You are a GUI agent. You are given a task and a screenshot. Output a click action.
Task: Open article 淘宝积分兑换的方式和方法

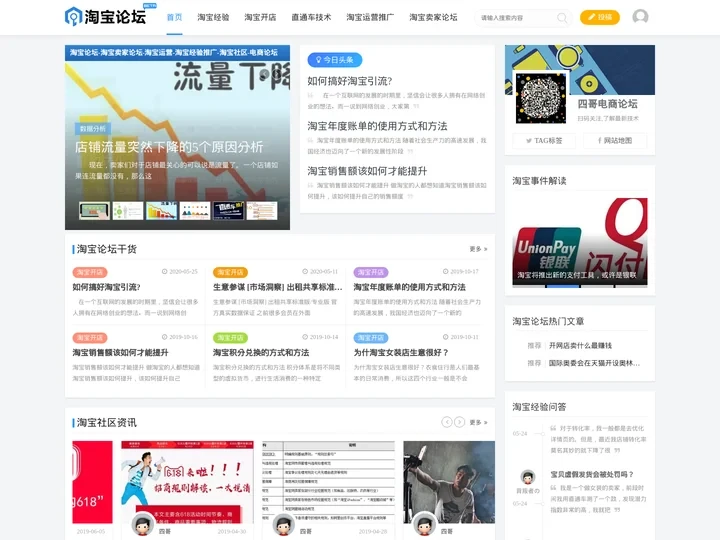click(x=261, y=353)
